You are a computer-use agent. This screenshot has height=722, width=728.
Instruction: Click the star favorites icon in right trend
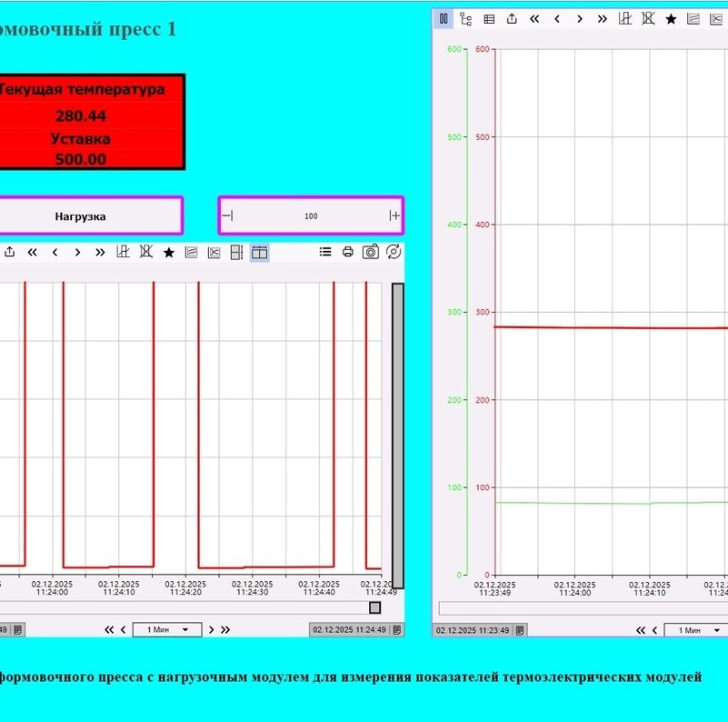671,18
